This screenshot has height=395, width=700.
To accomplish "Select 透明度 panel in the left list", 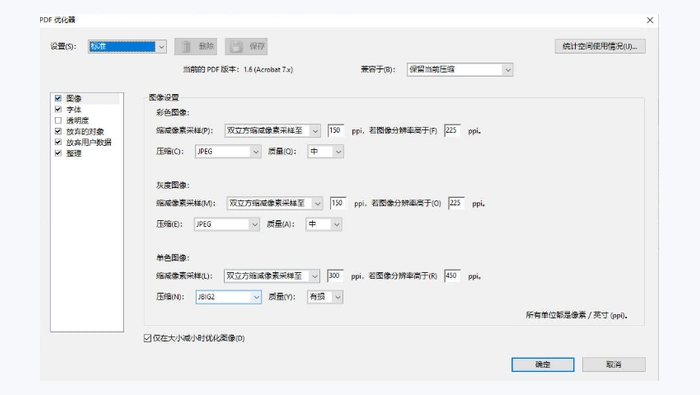I will (78, 121).
